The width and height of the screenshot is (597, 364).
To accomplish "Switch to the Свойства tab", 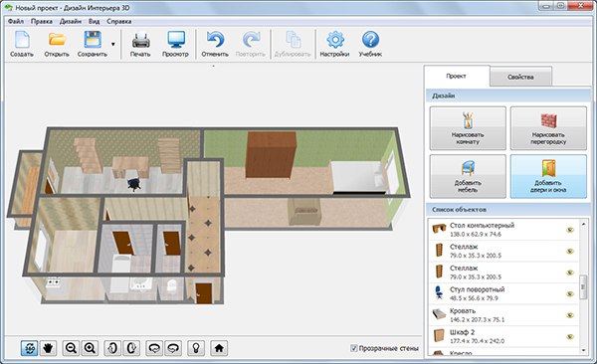I will tap(520, 77).
